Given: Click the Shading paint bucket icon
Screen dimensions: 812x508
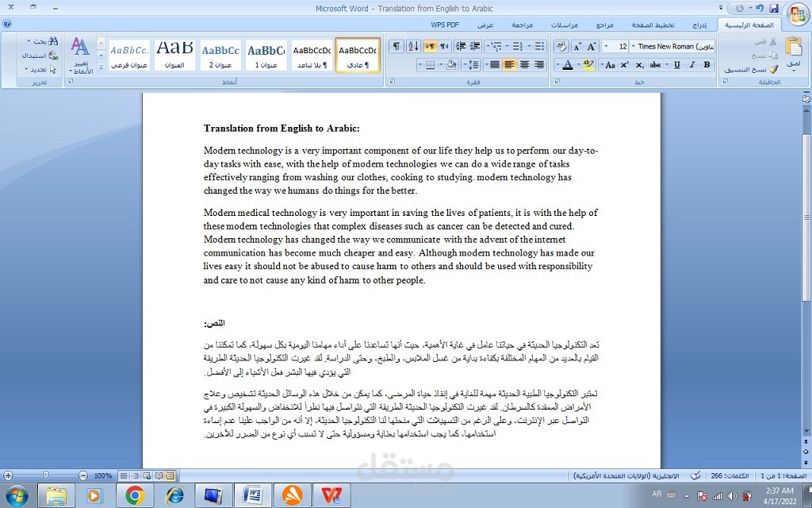Looking at the screenshot, I should pyautogui.click(x=451, y=65).
